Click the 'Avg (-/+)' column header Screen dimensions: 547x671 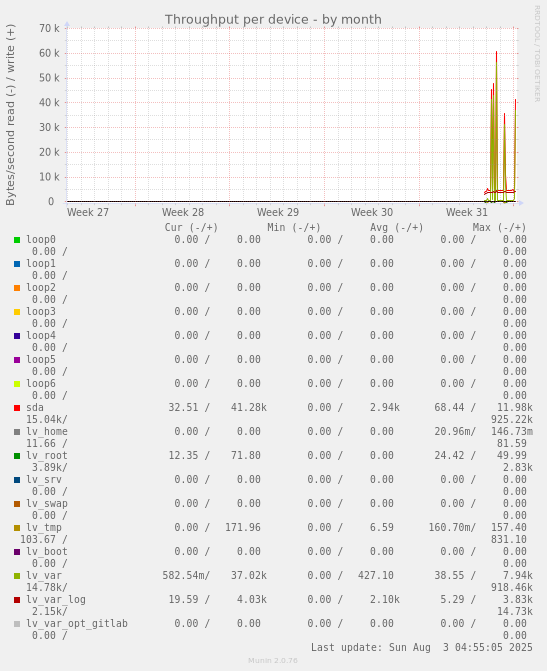(x=397, y=228)
